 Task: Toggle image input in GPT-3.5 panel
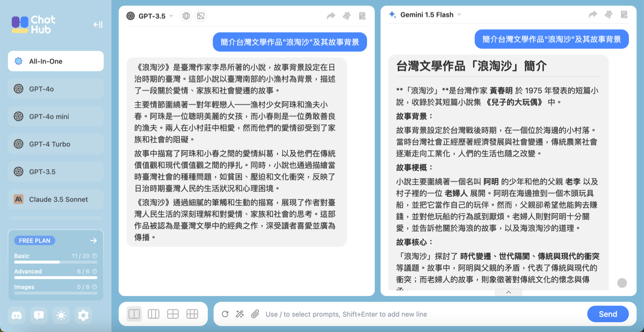(x=201, y=16)
